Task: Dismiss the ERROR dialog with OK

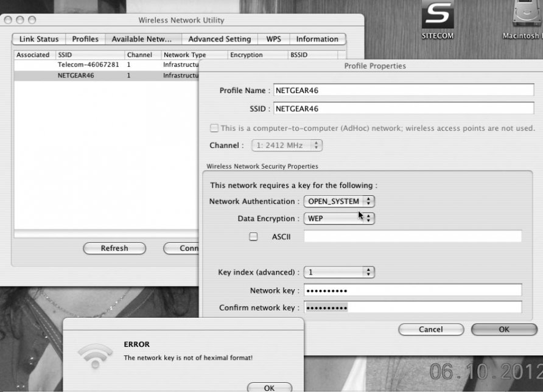Action: (270, 388)
